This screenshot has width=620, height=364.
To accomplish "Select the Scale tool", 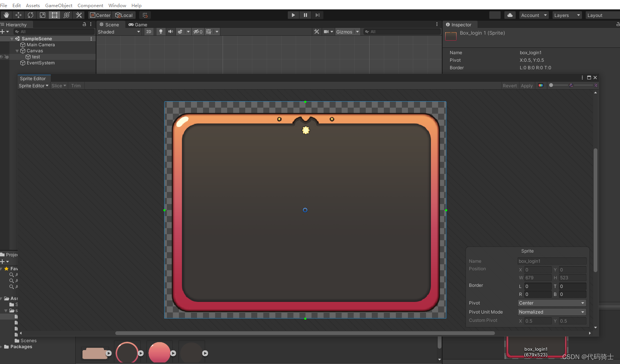I will click(x=43, y=15).
